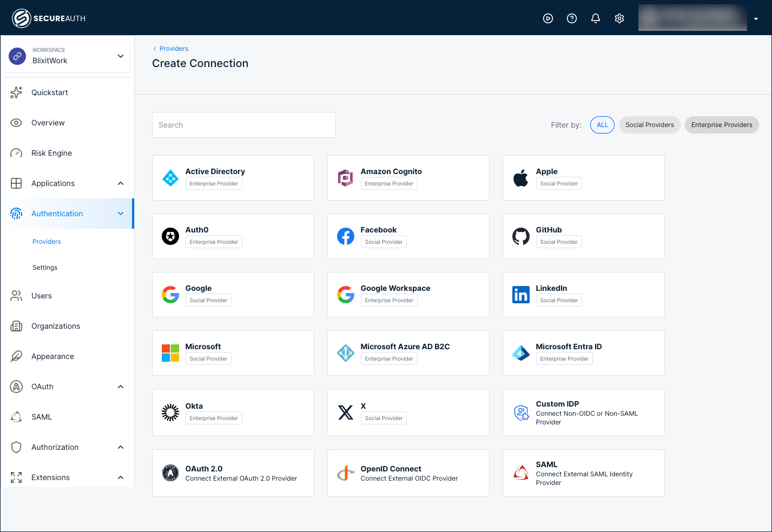Collapse the Authentication menu chevron

121,214
